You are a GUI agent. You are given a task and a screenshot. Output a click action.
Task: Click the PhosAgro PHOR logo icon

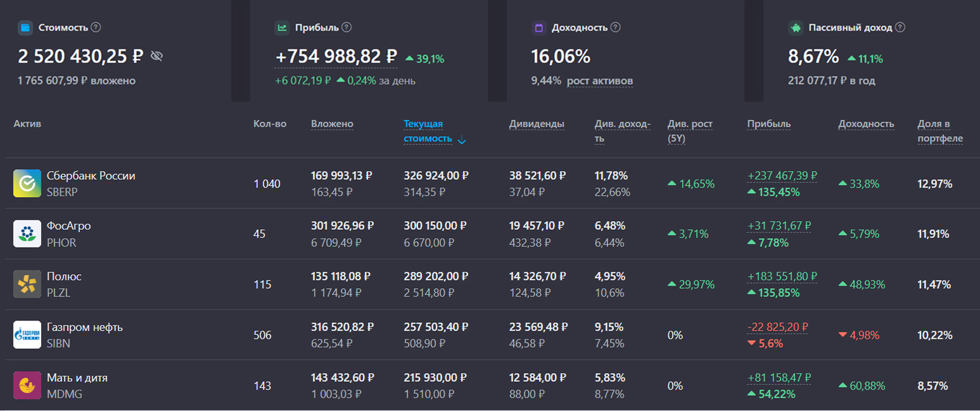click(27, 234)
